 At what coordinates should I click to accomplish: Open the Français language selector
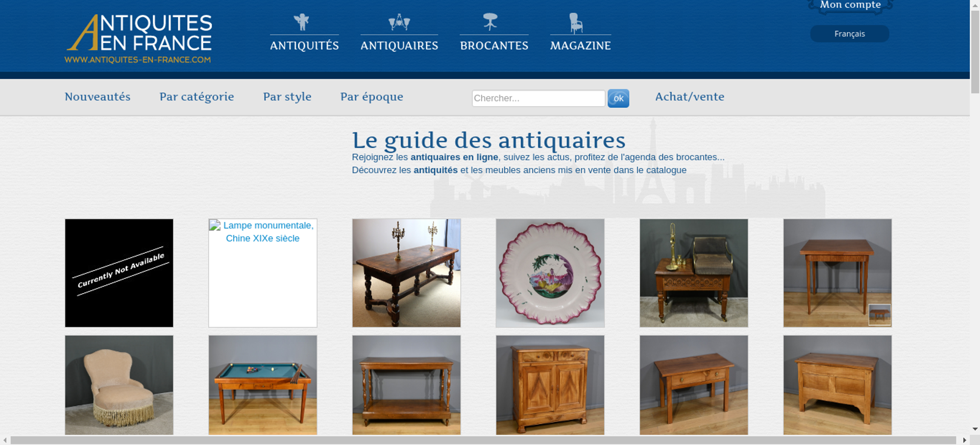(849, 34)
